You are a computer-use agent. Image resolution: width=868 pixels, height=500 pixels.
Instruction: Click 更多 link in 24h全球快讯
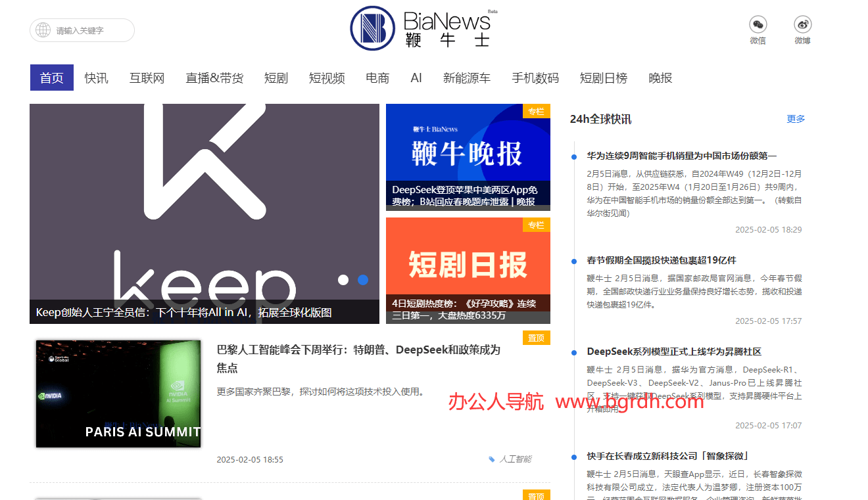click(x=796, y=119)
